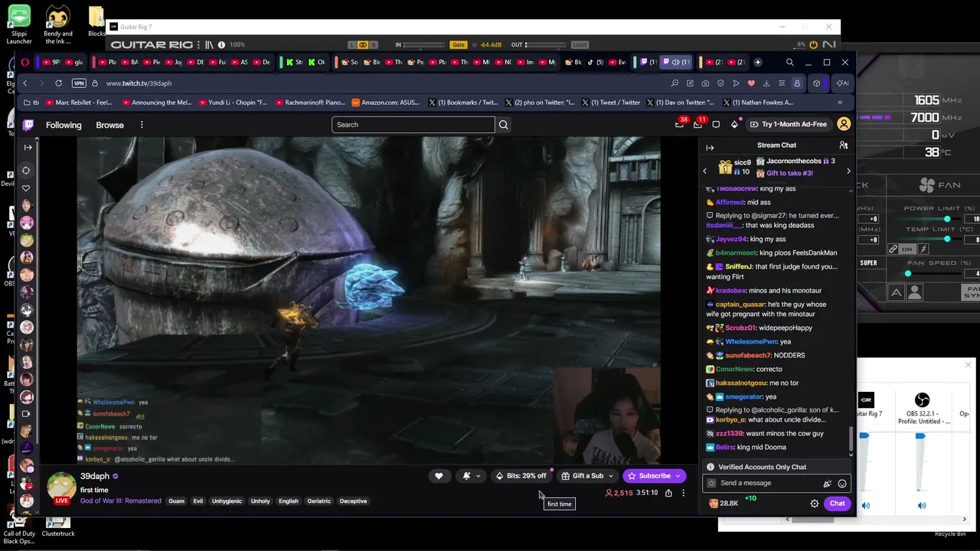
Task: Click the Bits cheer icon in chat input
Action: pos(827,484)
